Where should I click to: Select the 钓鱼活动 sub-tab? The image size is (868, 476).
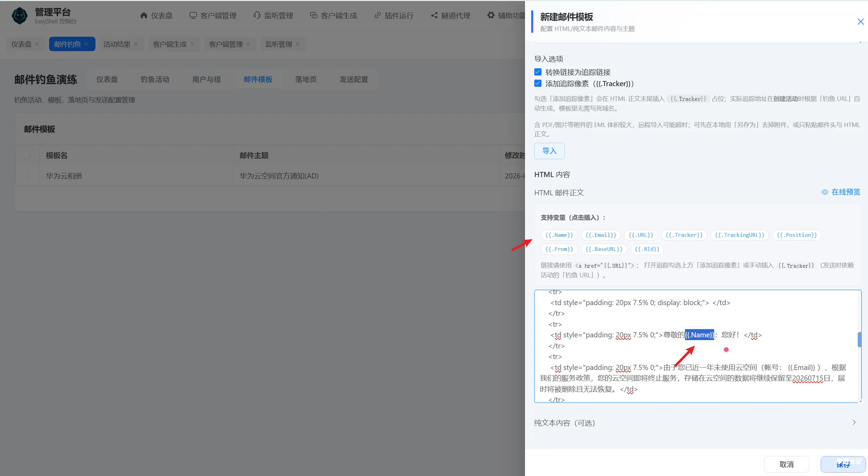click(155, 79)
